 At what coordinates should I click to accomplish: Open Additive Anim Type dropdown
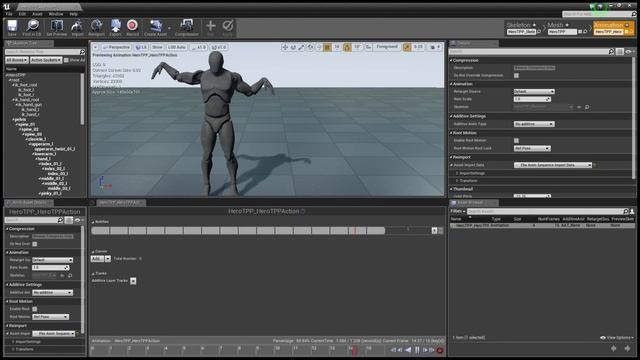(x=534, y=124)
